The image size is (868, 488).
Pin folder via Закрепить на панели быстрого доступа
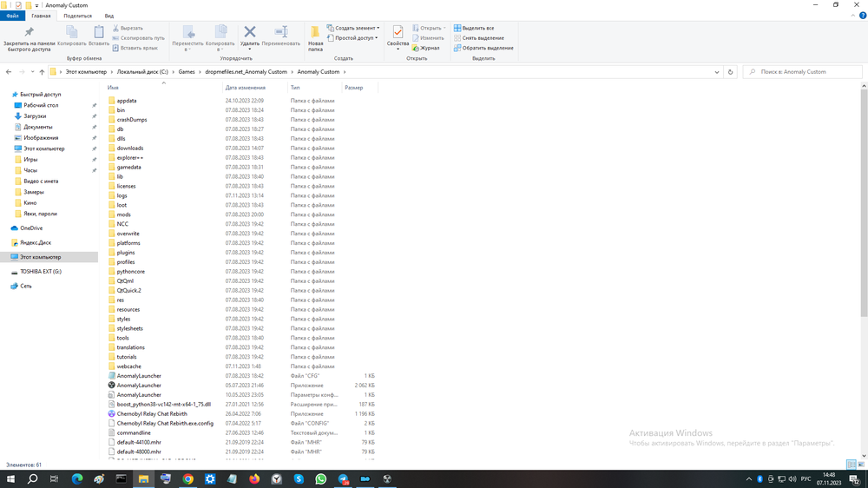(x=29, y=37)
